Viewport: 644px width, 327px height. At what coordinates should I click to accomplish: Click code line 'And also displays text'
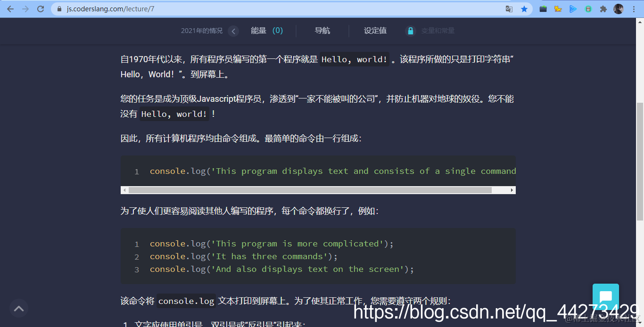click(x=282, y=269)
